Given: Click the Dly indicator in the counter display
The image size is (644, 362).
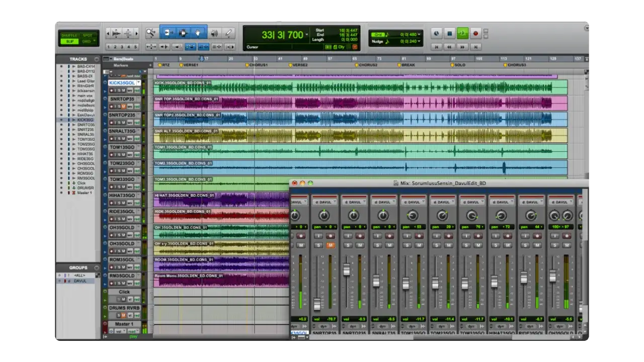Looking at the screenshot, I should coord(341,47).
